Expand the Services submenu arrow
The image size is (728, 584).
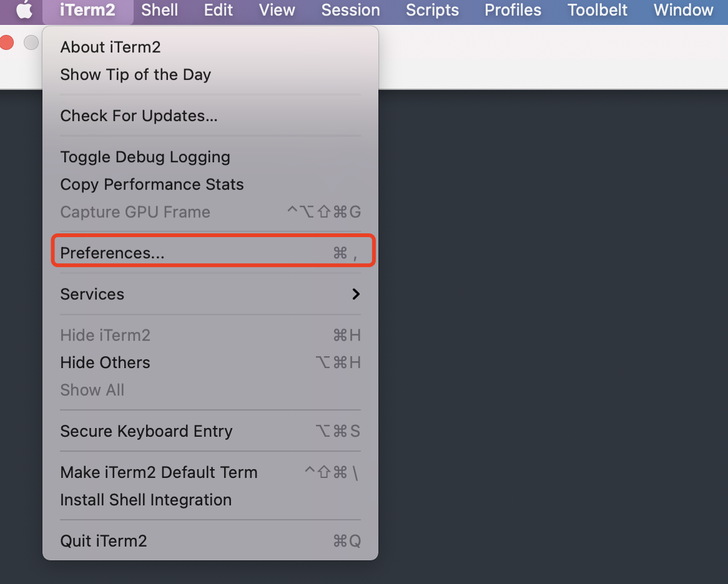[x=356, y=294]
